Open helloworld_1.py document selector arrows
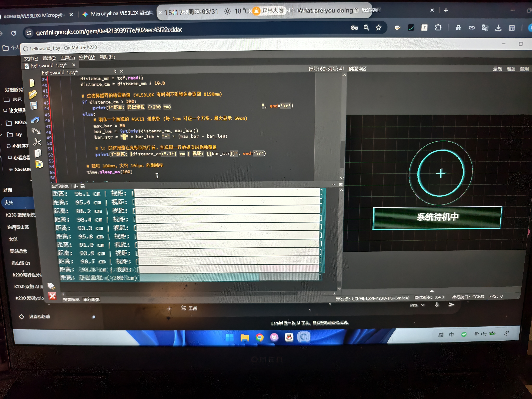 pos(115,71)
